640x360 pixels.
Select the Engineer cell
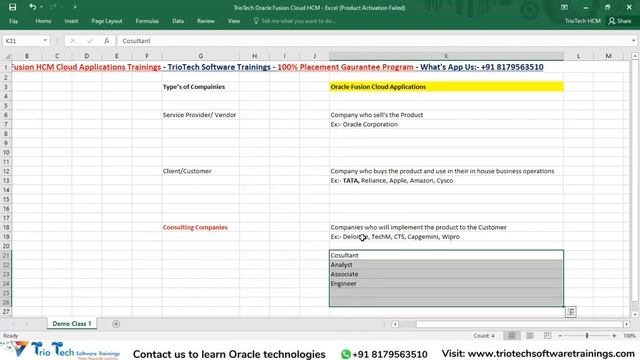click(446, 283)
